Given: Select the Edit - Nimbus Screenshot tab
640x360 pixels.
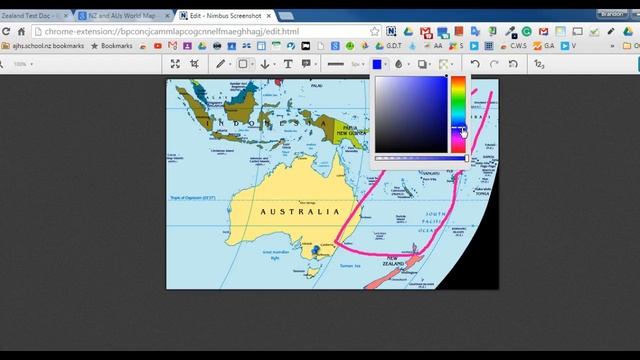Looking at the screenshot, I should (225, 16).
